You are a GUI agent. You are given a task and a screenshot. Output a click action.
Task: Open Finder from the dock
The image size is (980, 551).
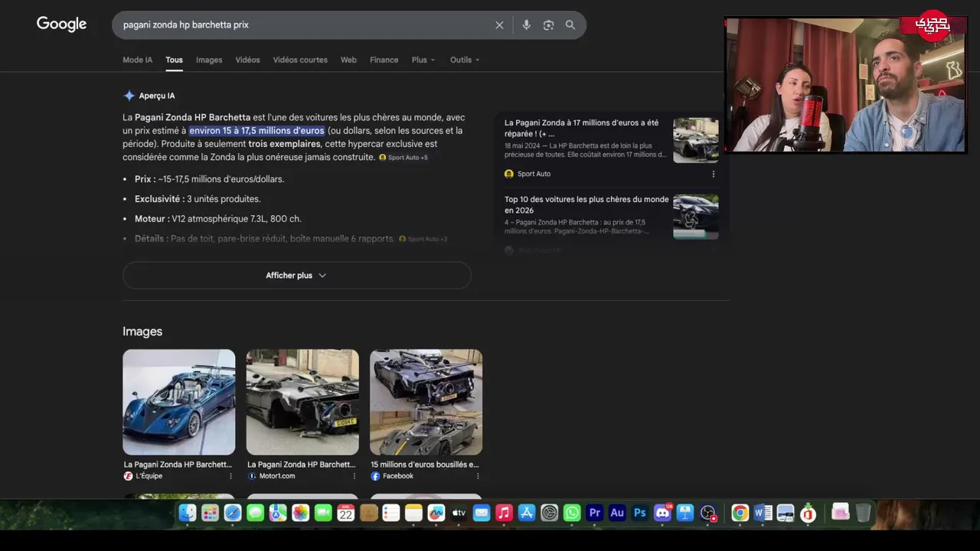(188, 514)
